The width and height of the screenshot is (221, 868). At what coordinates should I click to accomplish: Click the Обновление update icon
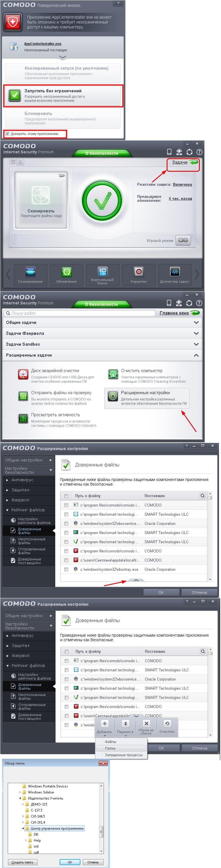point(66,271)
